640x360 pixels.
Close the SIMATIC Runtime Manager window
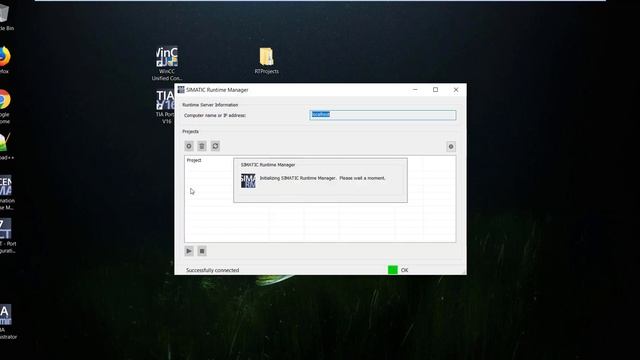tap(456, 90)
